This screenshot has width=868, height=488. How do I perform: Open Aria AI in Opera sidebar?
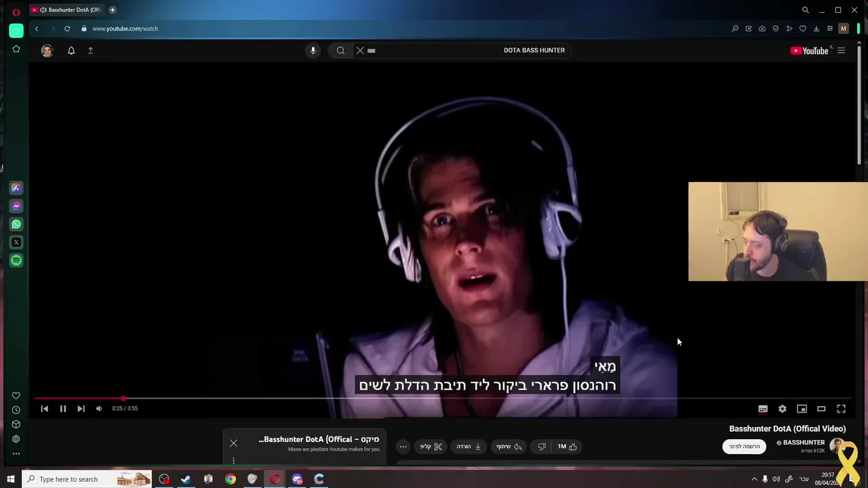(x=16, y=188)
